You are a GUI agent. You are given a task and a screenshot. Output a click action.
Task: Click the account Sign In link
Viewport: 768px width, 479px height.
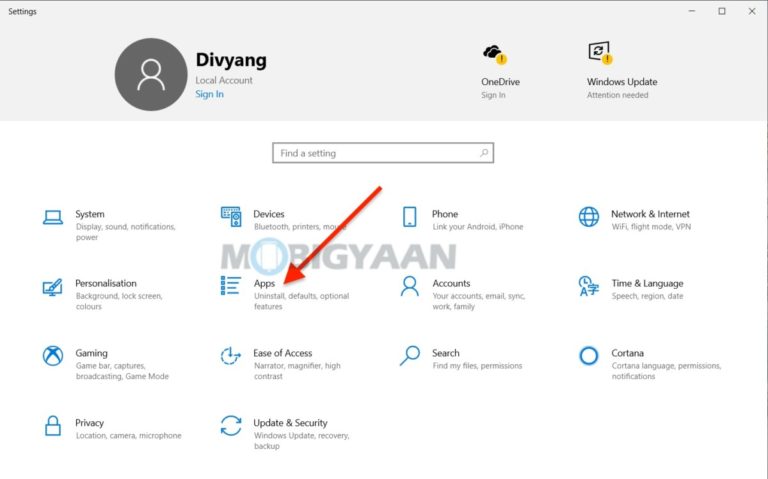[210, 94]
